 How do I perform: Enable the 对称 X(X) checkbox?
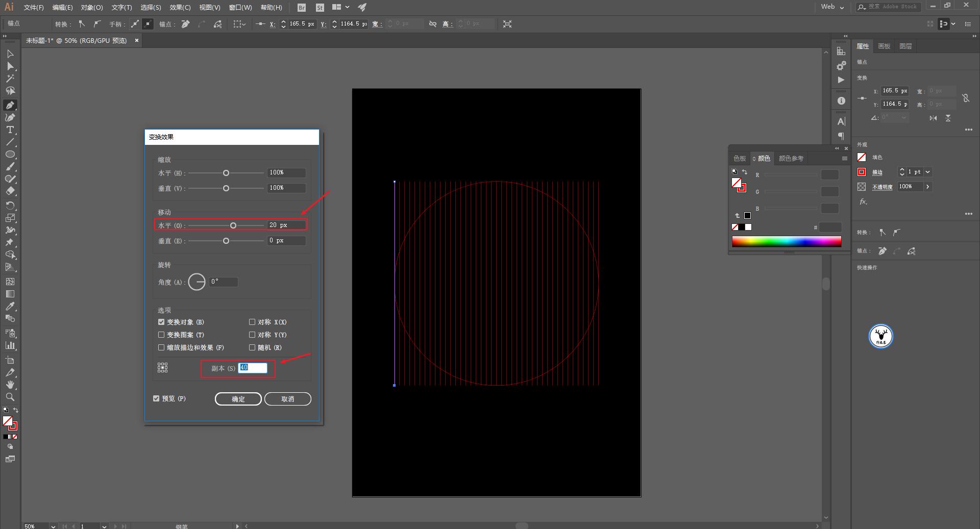click(x=252, y=322)
